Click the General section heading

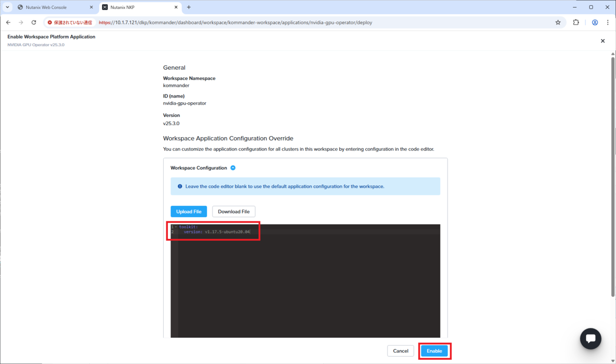[174, 68]
